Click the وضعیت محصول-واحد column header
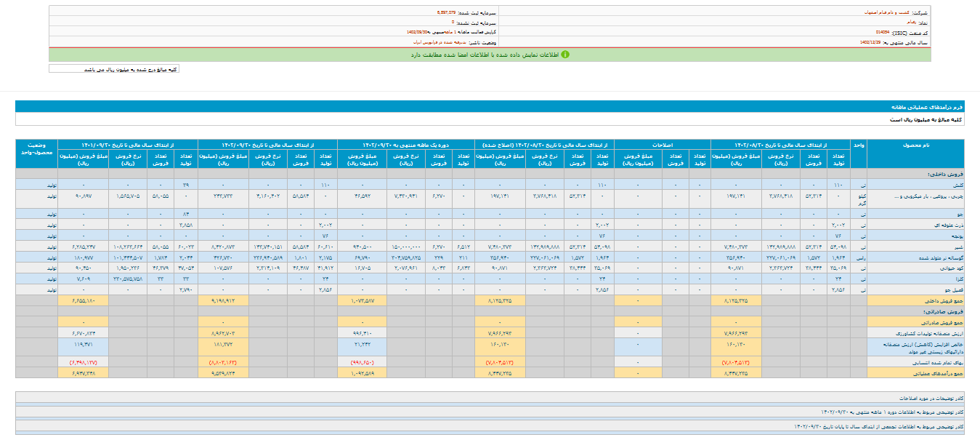 coord(36,149)
